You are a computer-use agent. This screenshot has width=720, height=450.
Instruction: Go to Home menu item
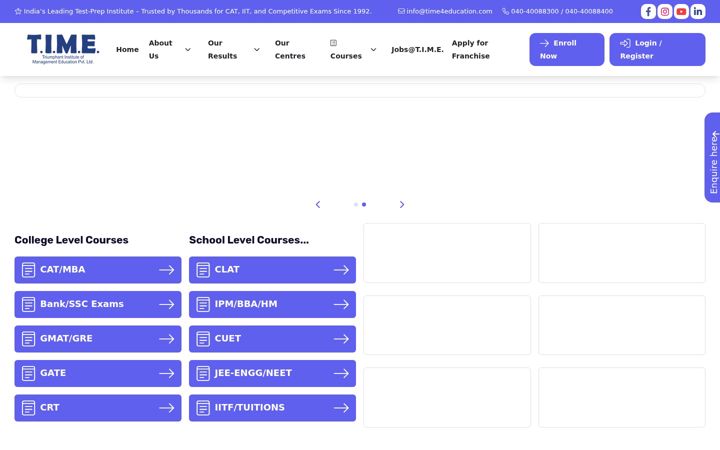pos(127,49)
